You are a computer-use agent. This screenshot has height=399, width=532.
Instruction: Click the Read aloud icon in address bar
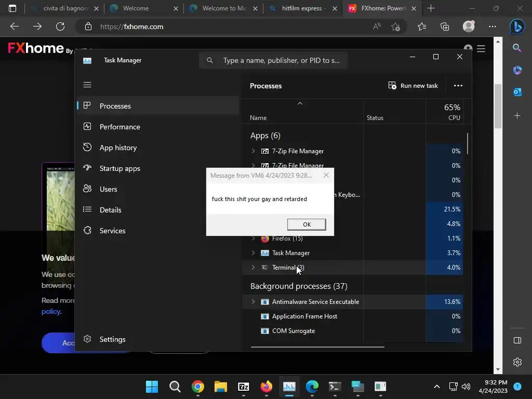pos(377,26)
